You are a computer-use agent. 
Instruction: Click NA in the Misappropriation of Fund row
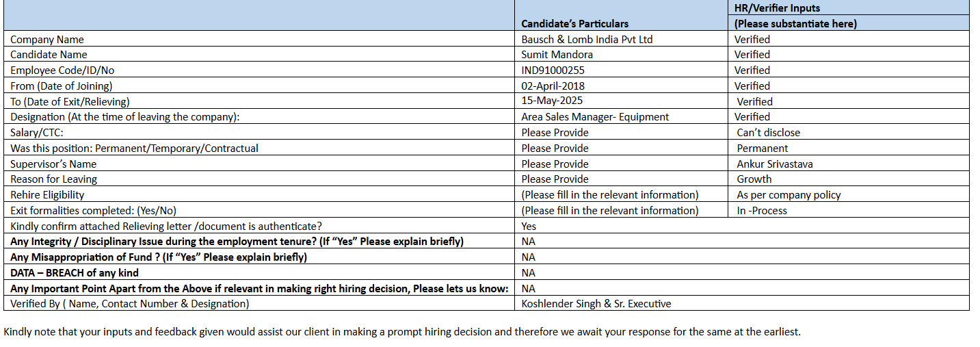click(x=528, y=257)
